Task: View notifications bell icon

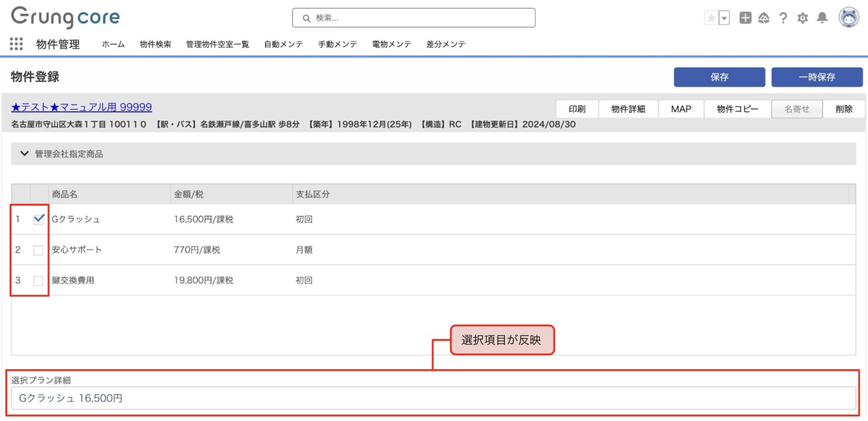Action: tap(822, 18)
